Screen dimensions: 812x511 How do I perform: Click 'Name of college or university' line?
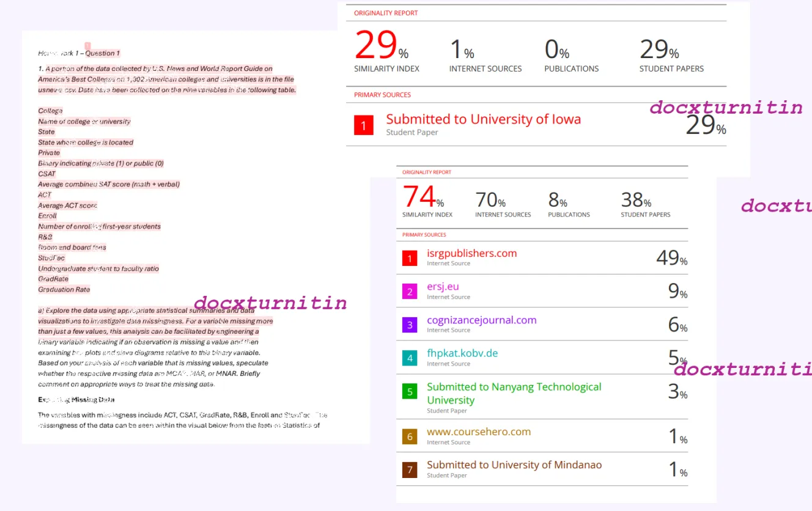[x=84, y=122]
